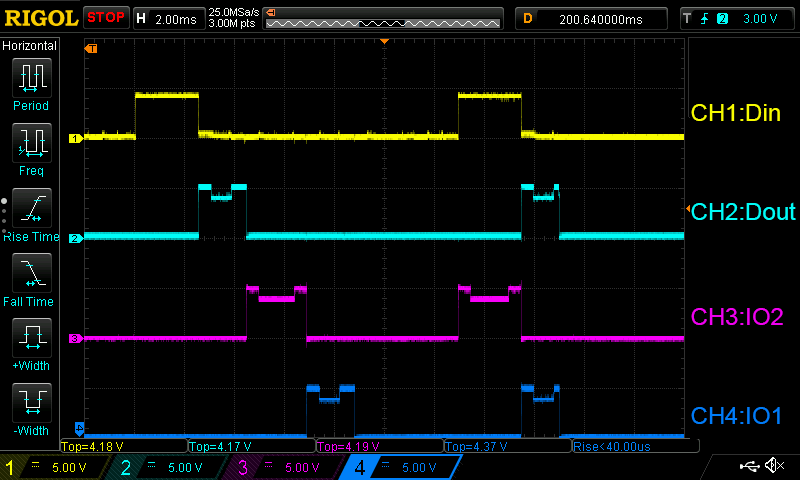Click the Horizontal menu header
This screenshot has height=480, width=800.
pyautogui.click(x=30, y=46)
